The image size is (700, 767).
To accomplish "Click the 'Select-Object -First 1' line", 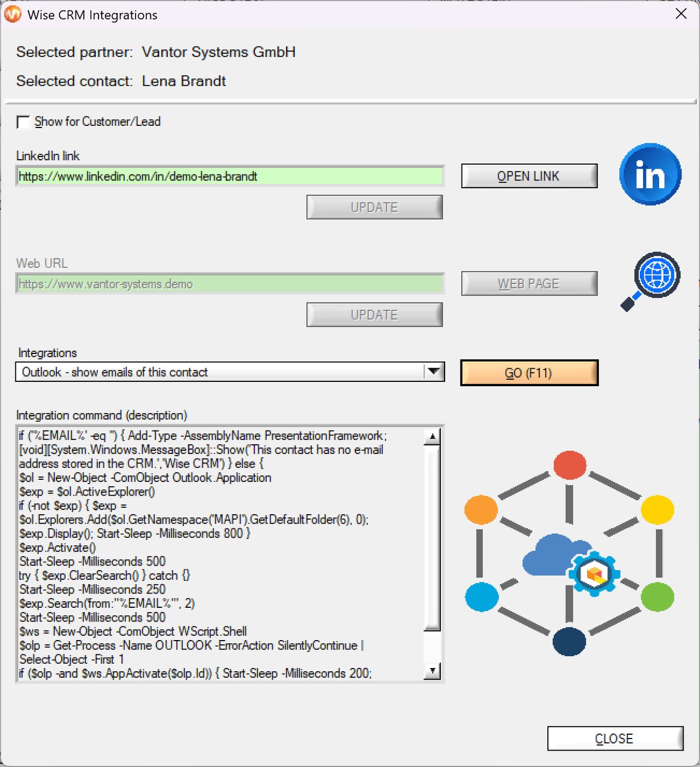I will (x=72, y=659).
